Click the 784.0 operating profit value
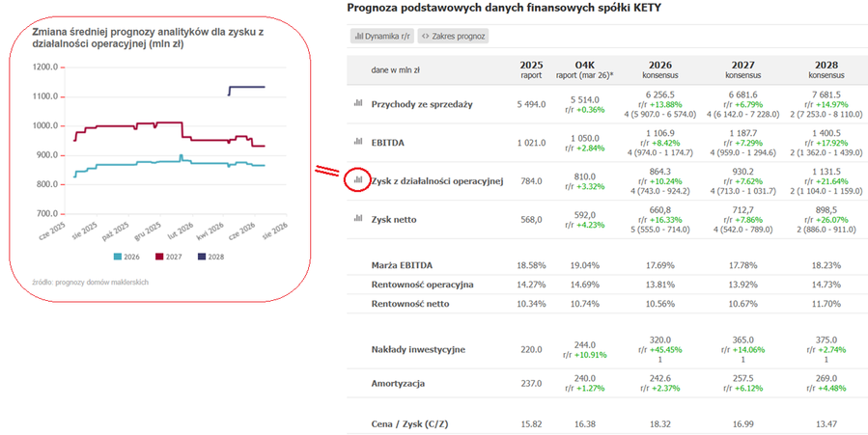 point(531,180)
